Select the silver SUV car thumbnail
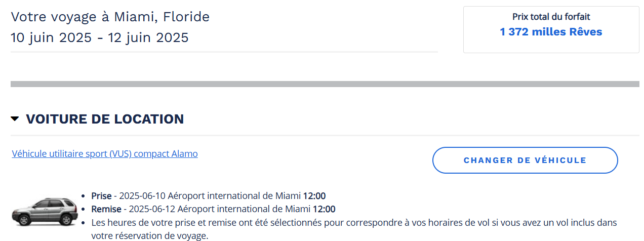Viewport: 644px width, 241px height. 45,212
